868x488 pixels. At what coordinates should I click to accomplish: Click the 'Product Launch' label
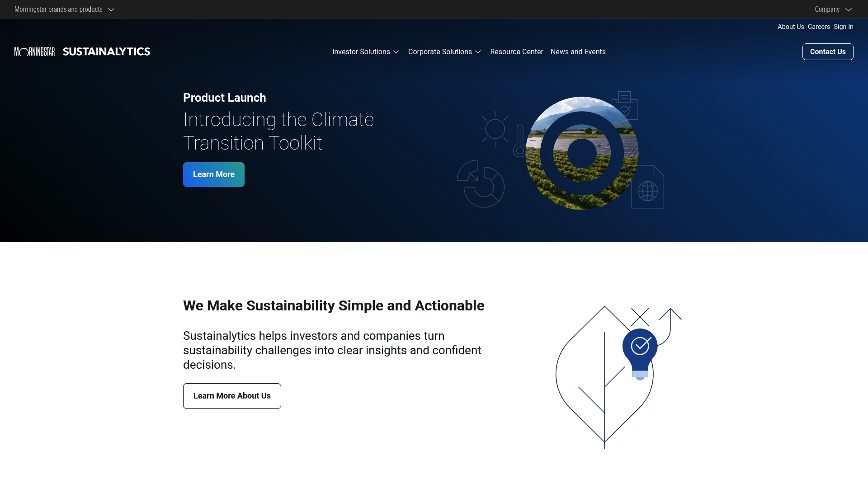point(225,98)
